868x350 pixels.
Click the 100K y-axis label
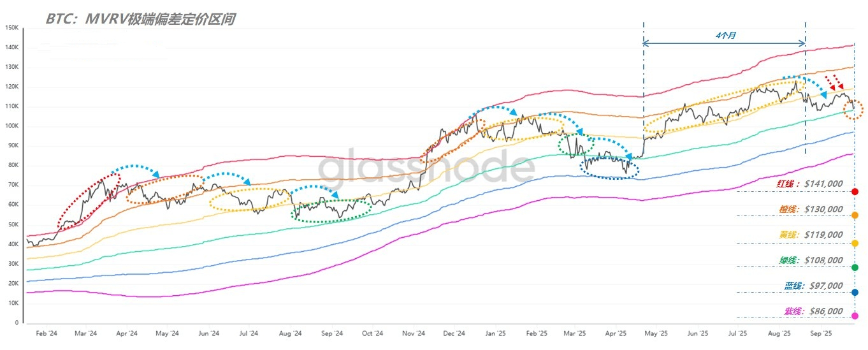coord(11,126)
